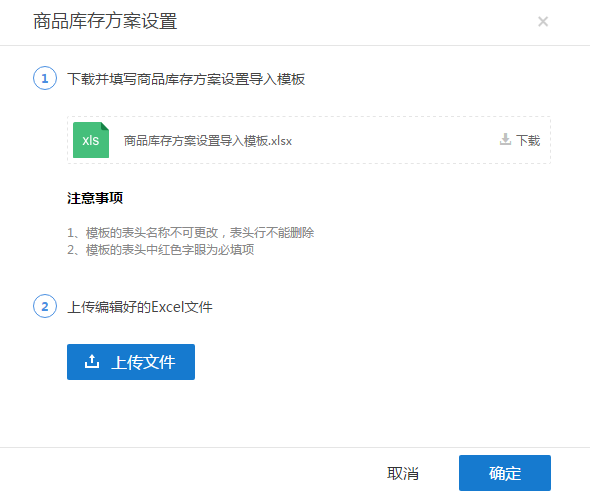
Task: Click note 1 about 表头名称不可更改
Action: pos(190,233)
